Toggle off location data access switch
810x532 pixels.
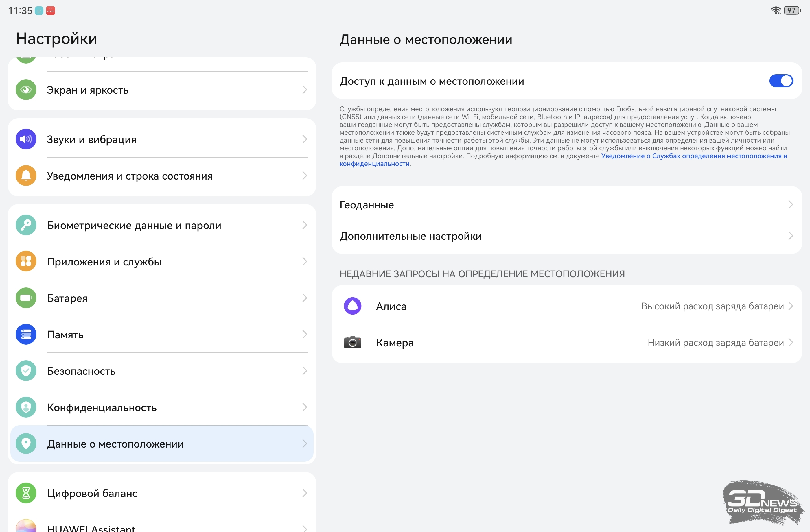[781, 81]
